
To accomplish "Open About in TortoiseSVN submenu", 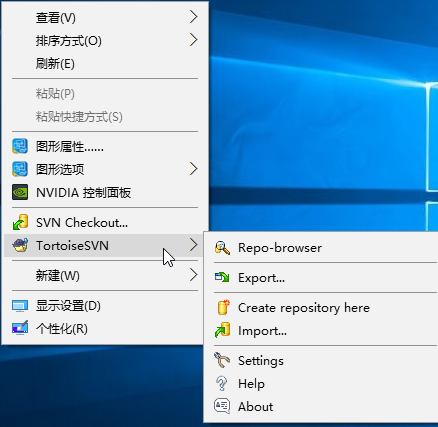I will tap(322, 406).
